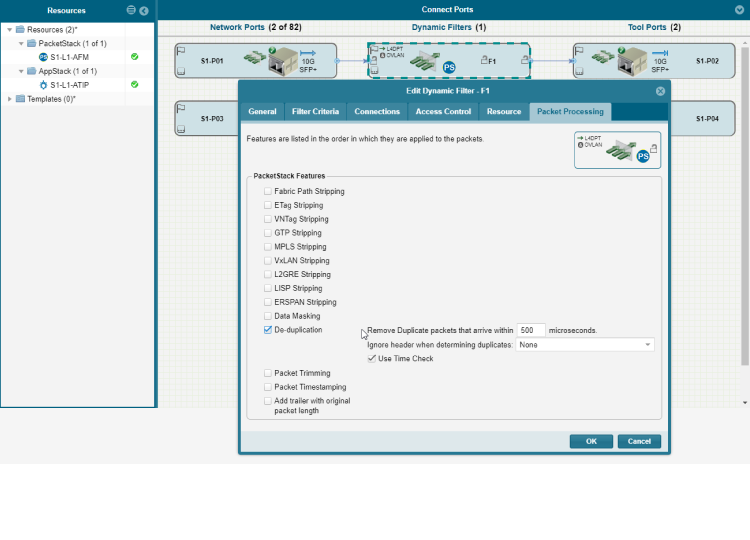Viewport: 750px width, 540px height.
Task: Click the Resources panel menu icon
Action: tap(131, 10)
